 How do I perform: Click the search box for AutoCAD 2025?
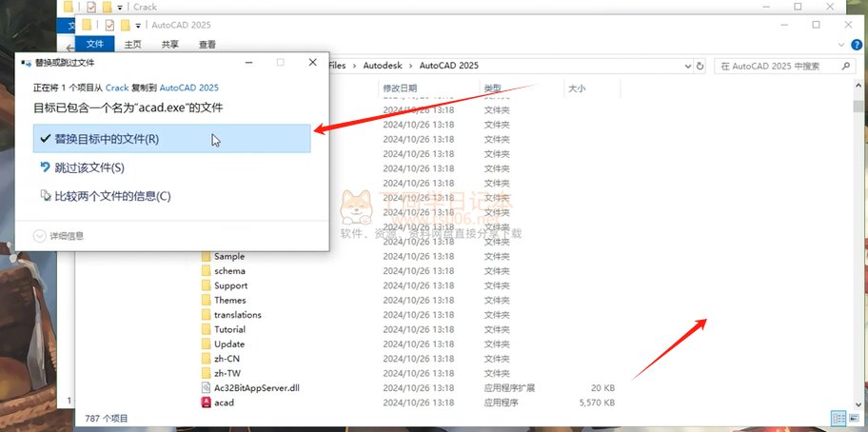pyautogui.click(x=784, y=66)
